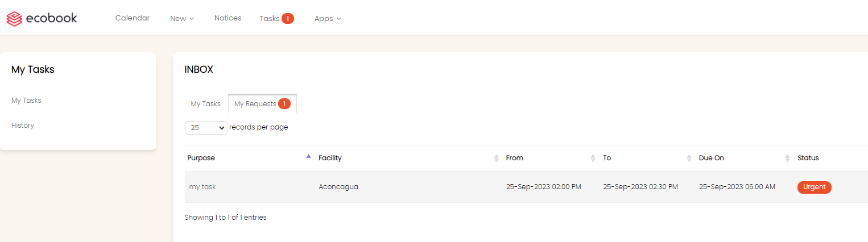Click the Urgent status label
The height and width of the screenshot is (242, 868).
pos(814,187)
